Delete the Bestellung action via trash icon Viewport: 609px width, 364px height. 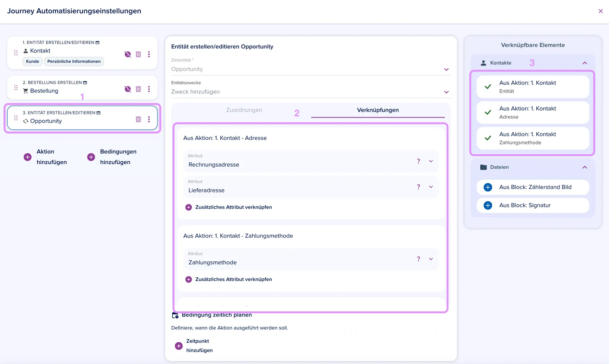coord(138,89)
